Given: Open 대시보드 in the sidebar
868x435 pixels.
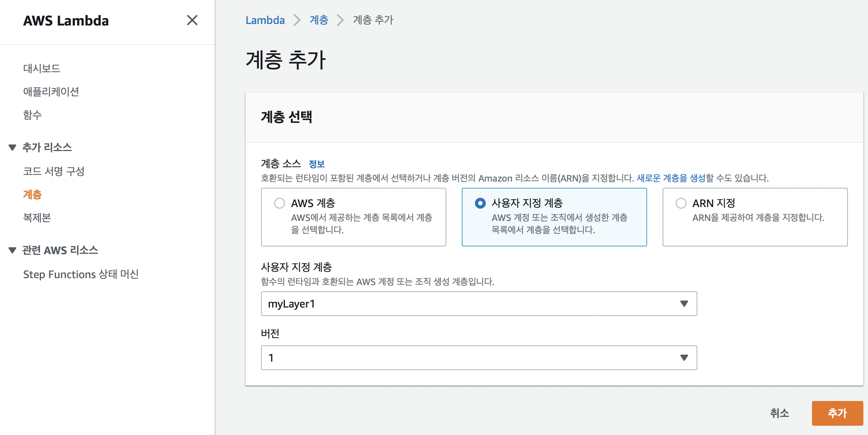Looking at the screenshot, I should click(42, 68).
